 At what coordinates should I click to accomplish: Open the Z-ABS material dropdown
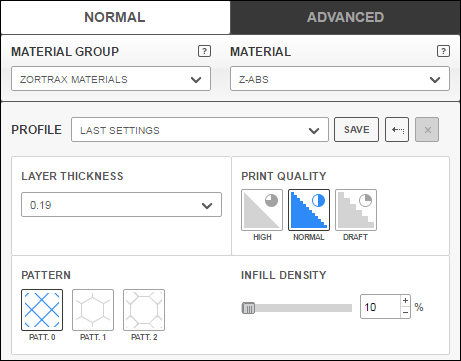tap(340, 79)
